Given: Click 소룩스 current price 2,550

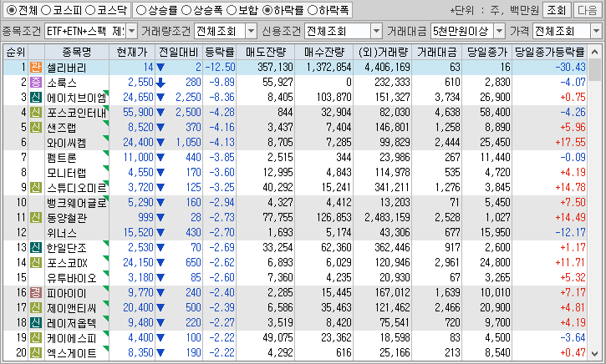Looking at the screenshot, I should [140, 82].
